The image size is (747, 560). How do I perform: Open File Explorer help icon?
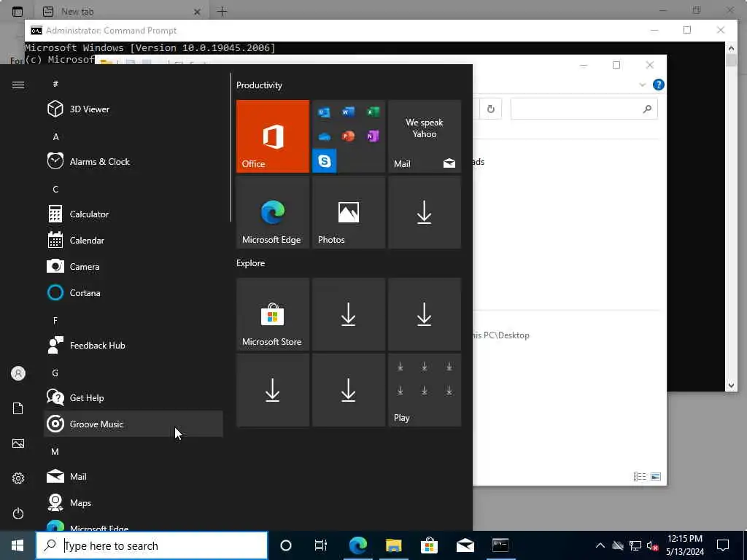659,85
